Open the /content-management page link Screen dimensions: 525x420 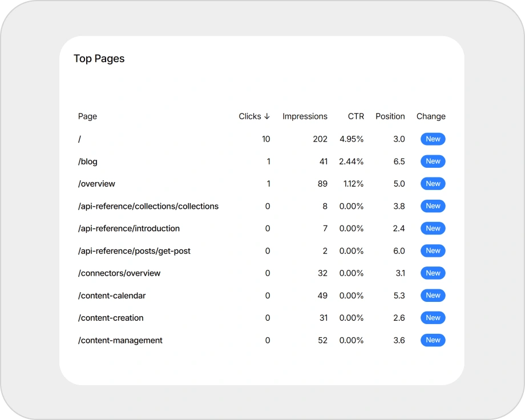pyautogui.click(x=120, y=340)
